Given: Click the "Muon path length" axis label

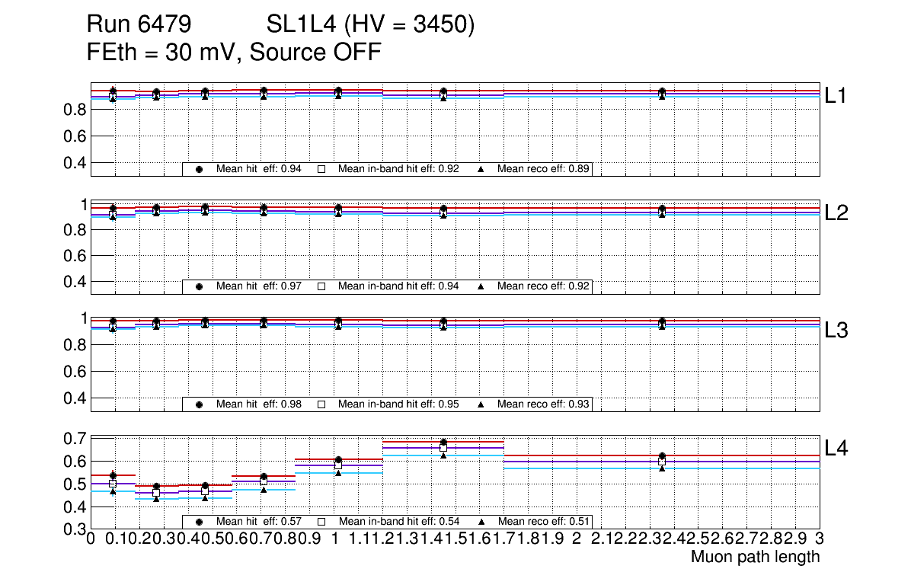Looking at the screenshot, I should (755, 557).
